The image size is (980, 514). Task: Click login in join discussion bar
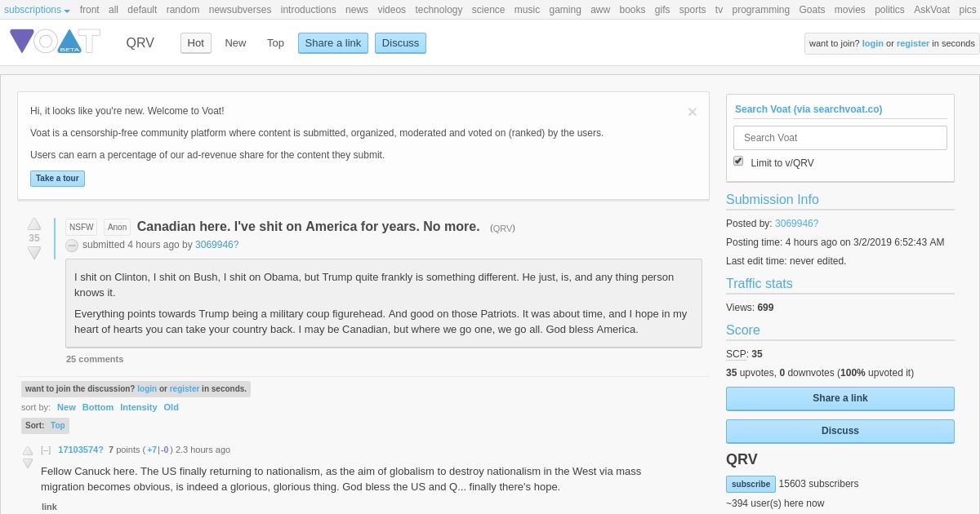[x=147, y=389]
